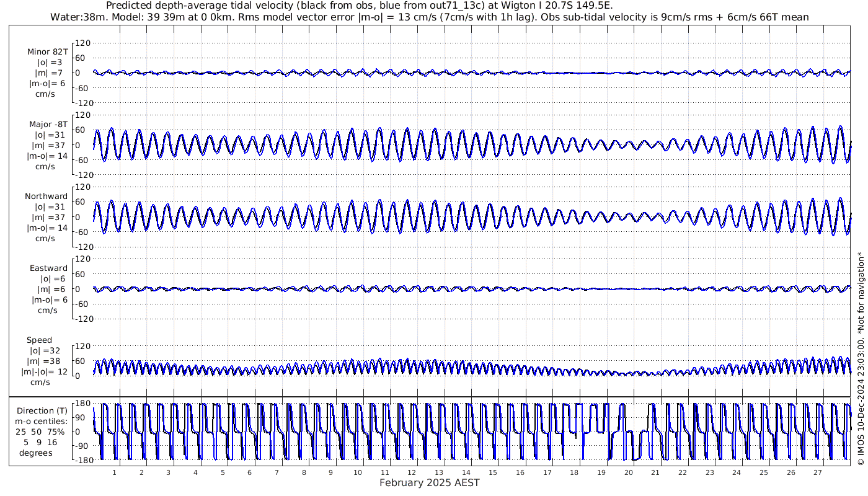Click the chart title 'Predicted depth-average tidal velocity' line
This screenshot has width=868, height=496.
[360, 6]
